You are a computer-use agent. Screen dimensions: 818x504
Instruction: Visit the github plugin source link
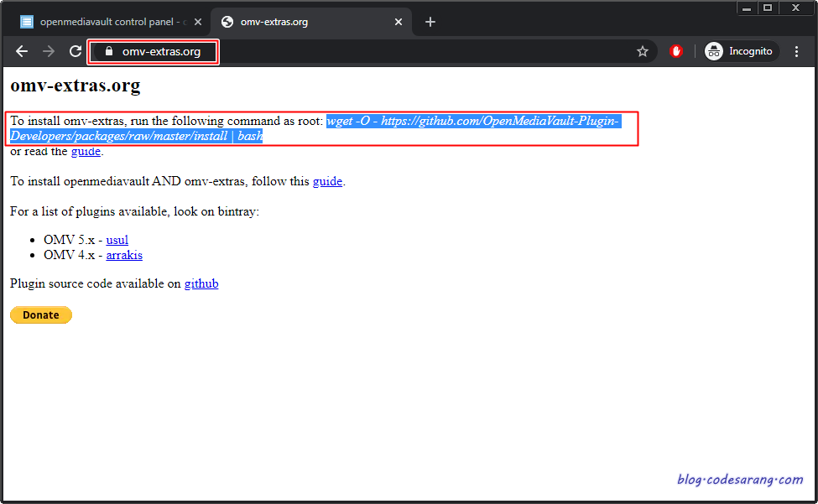[201, 283]
